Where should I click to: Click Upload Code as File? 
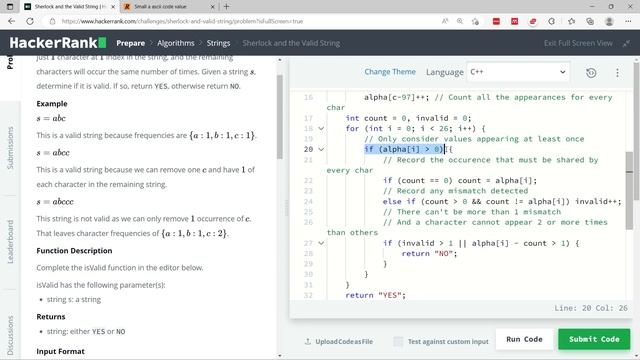344,342
